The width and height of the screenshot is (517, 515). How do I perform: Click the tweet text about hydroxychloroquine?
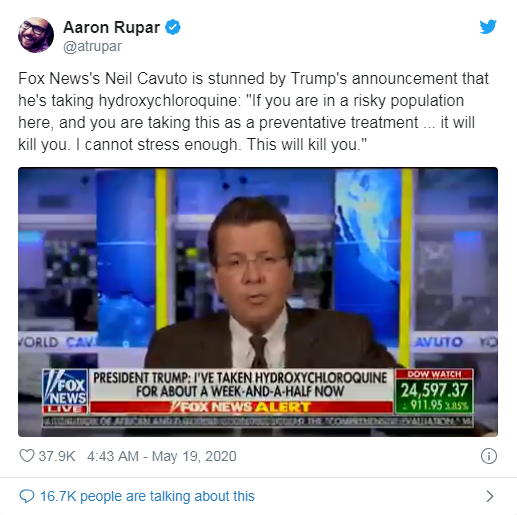coord(253,111)
